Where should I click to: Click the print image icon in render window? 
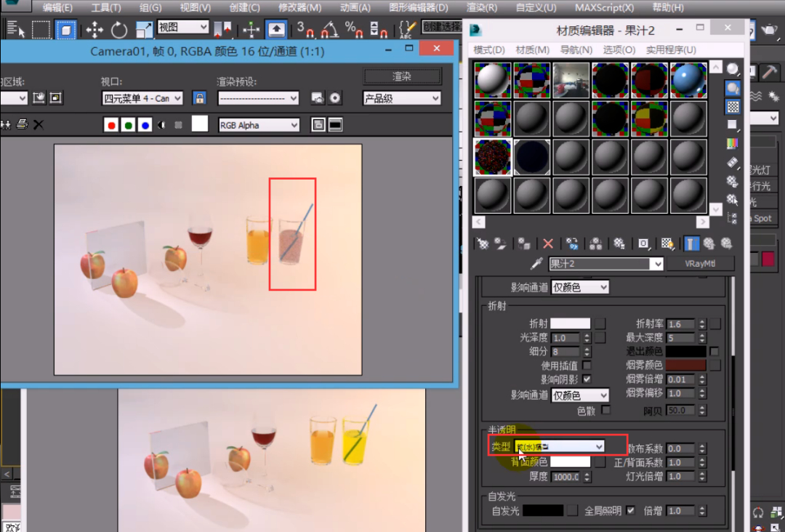[x=22, y=125]
